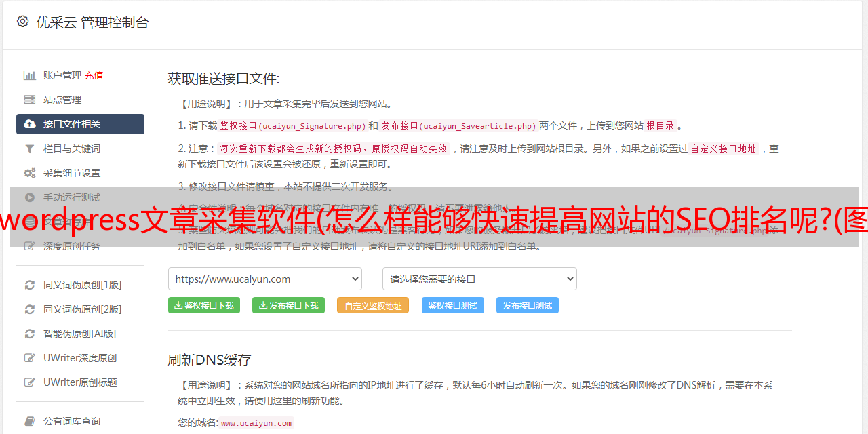Screen dimensions: 868x434
Task: Click the cogs icon for 采集细节设置
Action: (30, 173)
